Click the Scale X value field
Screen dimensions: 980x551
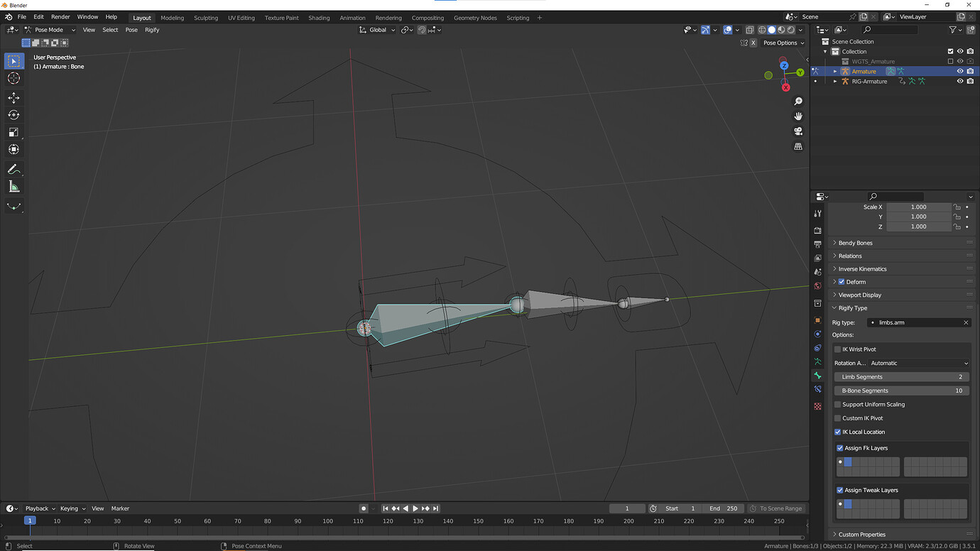918,207
